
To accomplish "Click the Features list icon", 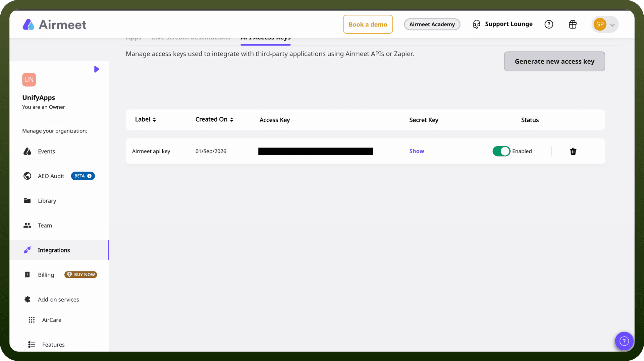I will click(32, 345).
